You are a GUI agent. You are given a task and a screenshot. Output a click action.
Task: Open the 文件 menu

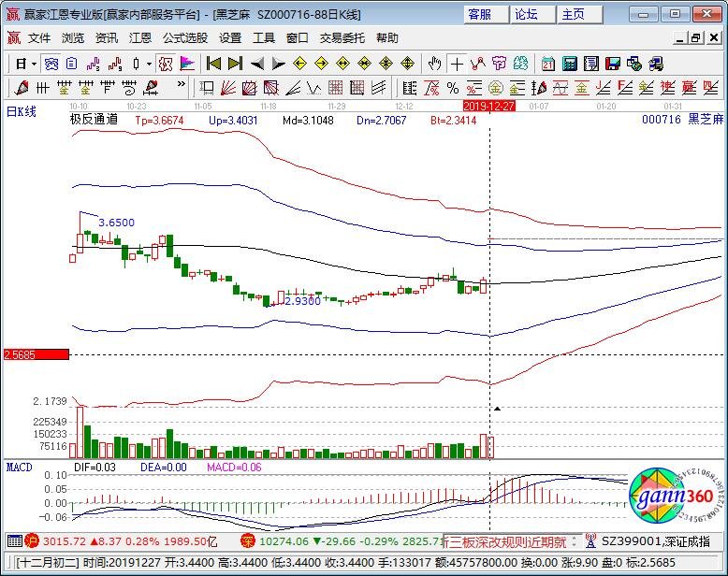tap(39, 38)
